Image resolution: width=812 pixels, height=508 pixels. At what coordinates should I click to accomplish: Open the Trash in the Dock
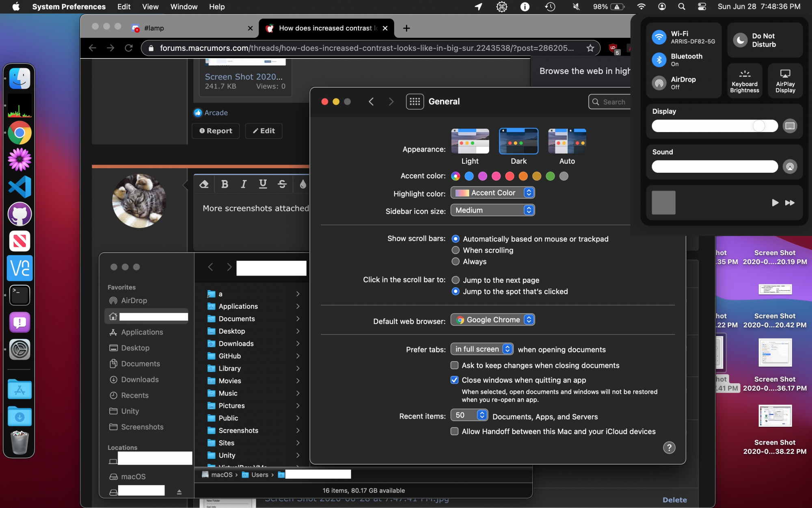pos(19,443)
